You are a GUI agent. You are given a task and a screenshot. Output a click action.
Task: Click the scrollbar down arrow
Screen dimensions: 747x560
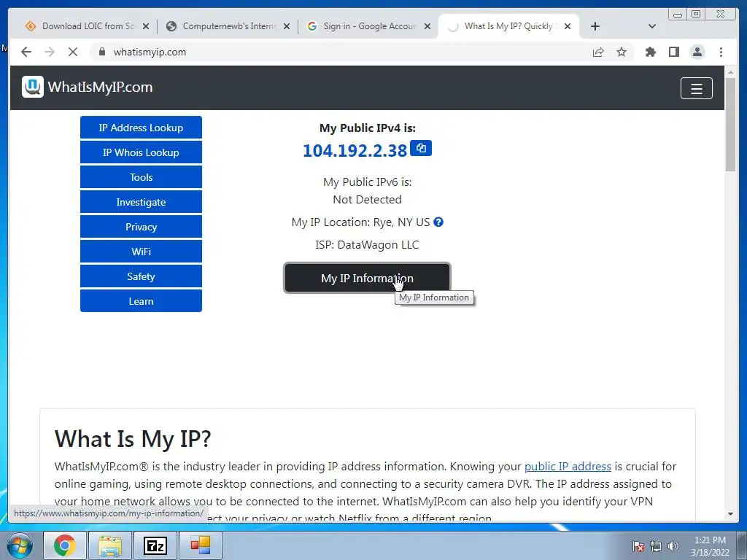730,514
